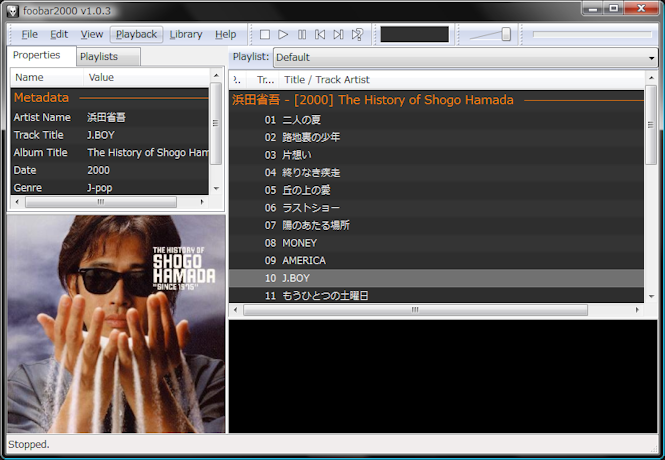
Task: Click the Tr... track number column header
Action: pyautogui.click(x=265, y=80)
